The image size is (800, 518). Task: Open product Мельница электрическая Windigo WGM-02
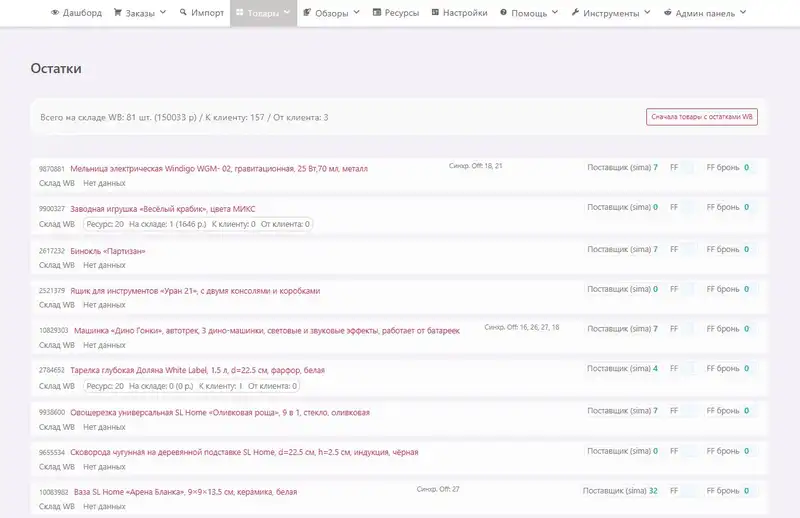click(x=219, y=168)
